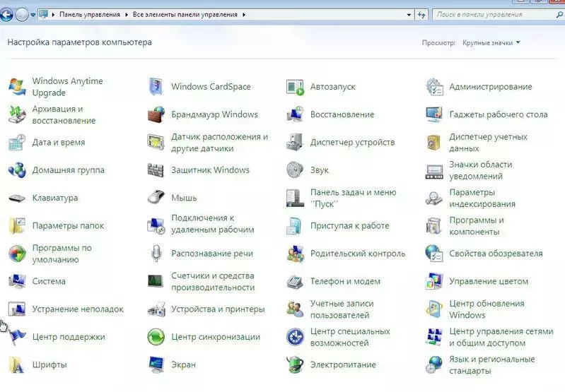Click the Устранение неполадок link
The image size is (565, 392).
[x=78, y=309]
